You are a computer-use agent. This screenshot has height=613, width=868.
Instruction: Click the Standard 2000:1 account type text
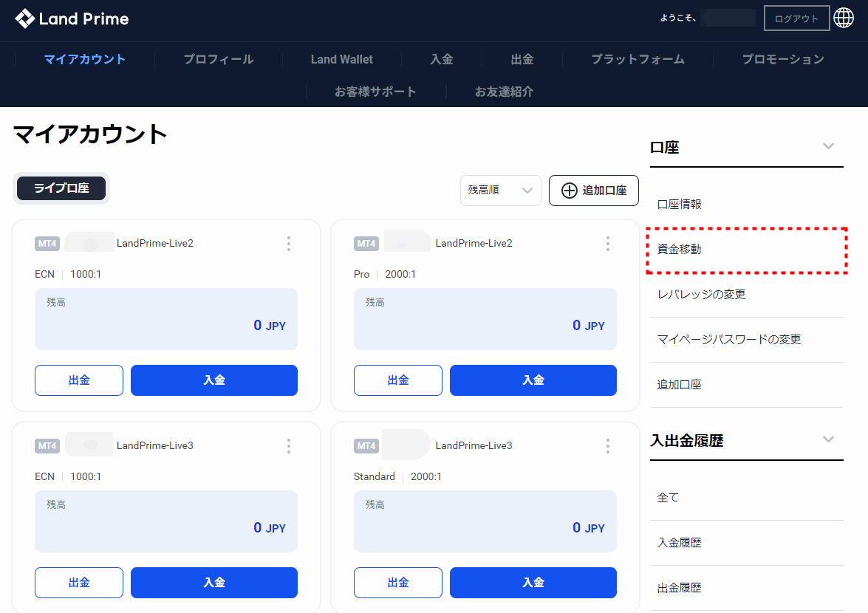click(x=397, y=477)
